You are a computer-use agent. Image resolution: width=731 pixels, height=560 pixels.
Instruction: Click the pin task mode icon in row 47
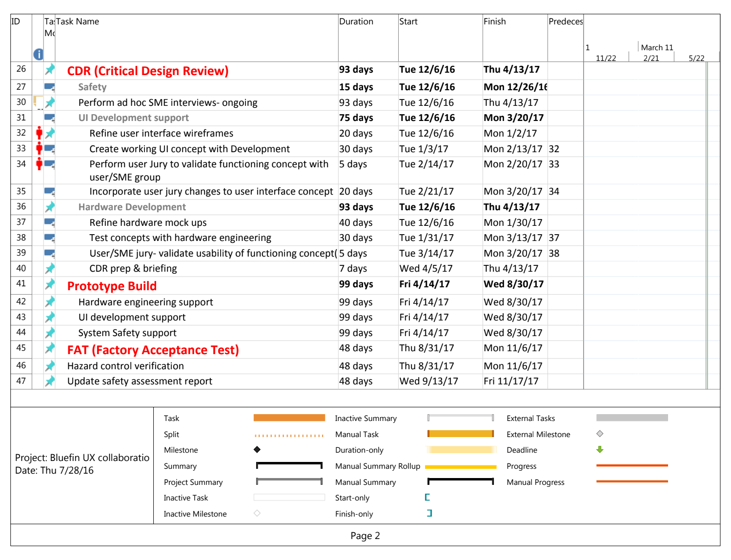[50, 381]
